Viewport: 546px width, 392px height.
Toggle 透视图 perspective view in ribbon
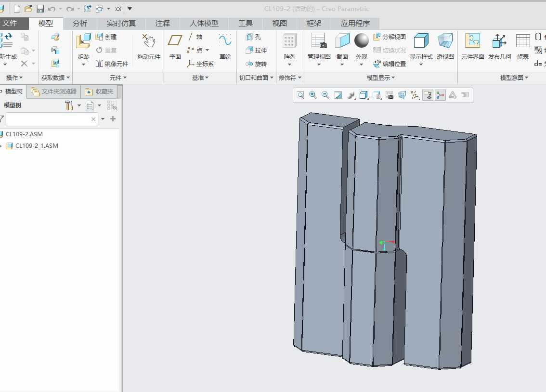click(x=445, y=47)
